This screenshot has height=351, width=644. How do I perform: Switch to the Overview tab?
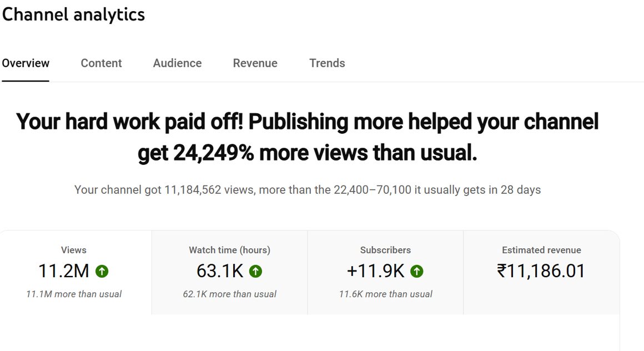click(26, 63)
